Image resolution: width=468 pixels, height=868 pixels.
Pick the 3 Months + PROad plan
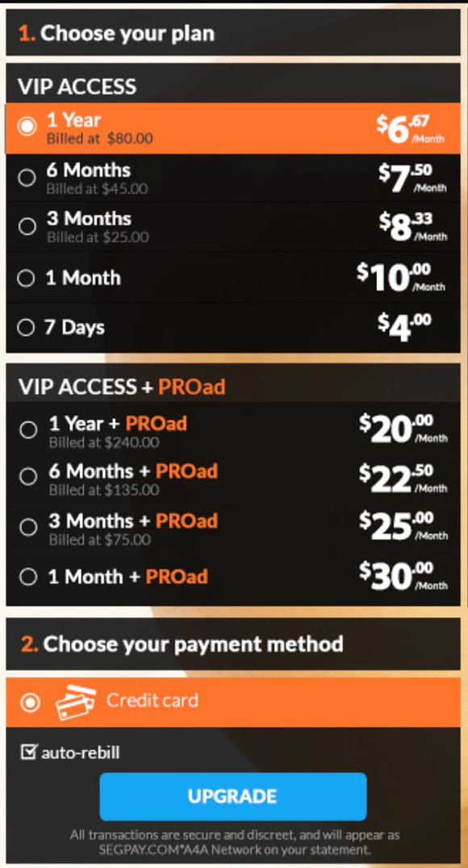tap(28, 527)
